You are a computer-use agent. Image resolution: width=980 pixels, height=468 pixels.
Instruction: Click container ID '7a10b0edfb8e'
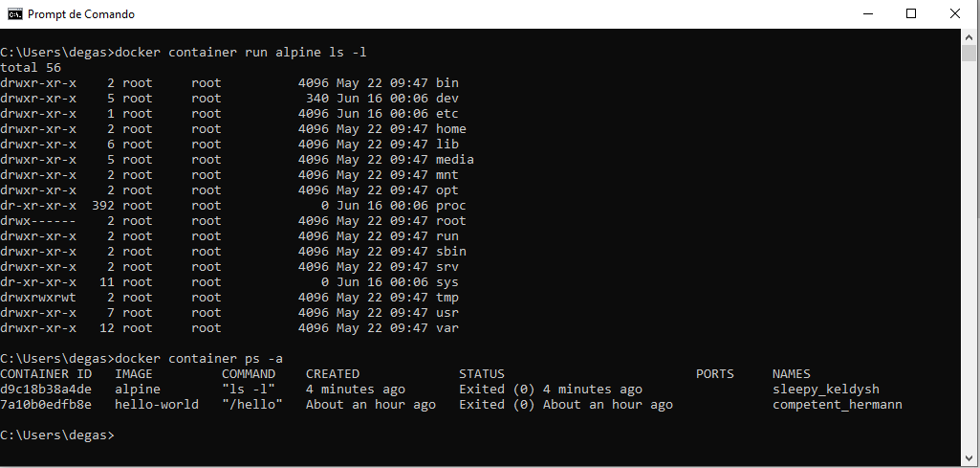(46, 405)
